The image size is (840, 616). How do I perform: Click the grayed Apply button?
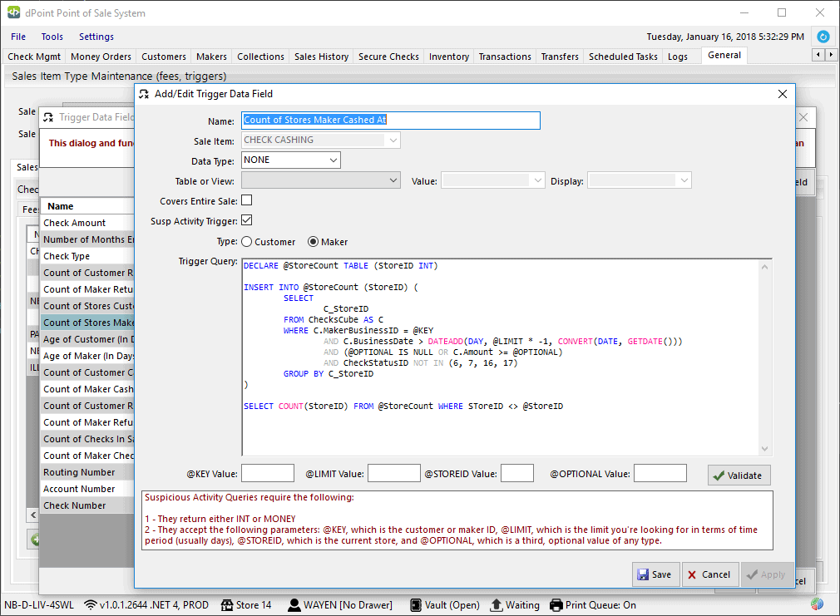pyautogui.click(x=767, y=574)
